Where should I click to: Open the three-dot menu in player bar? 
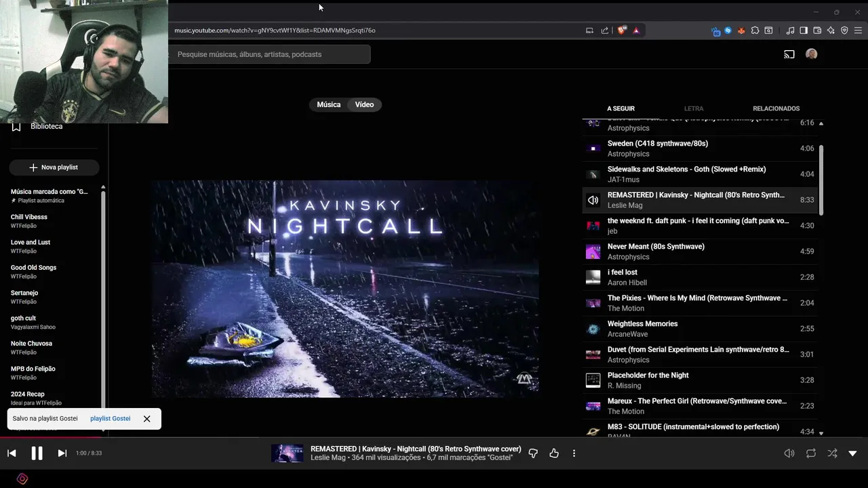[x=574, y=453]
